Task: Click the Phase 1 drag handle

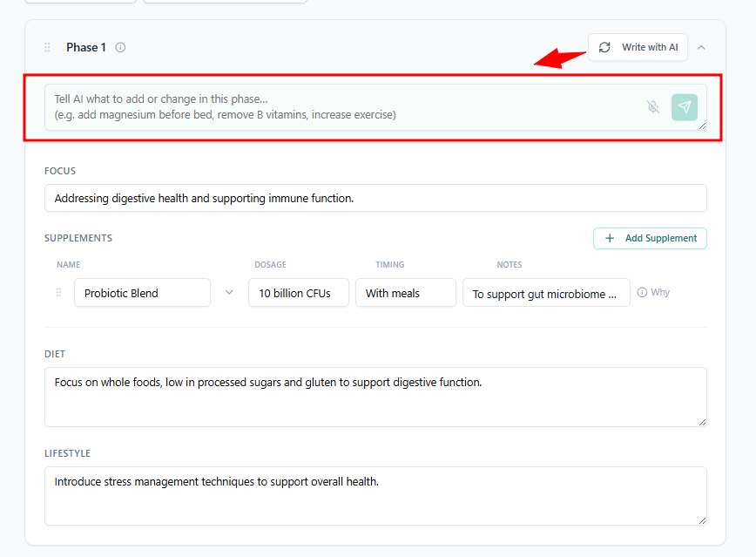Action: point(47,47)
